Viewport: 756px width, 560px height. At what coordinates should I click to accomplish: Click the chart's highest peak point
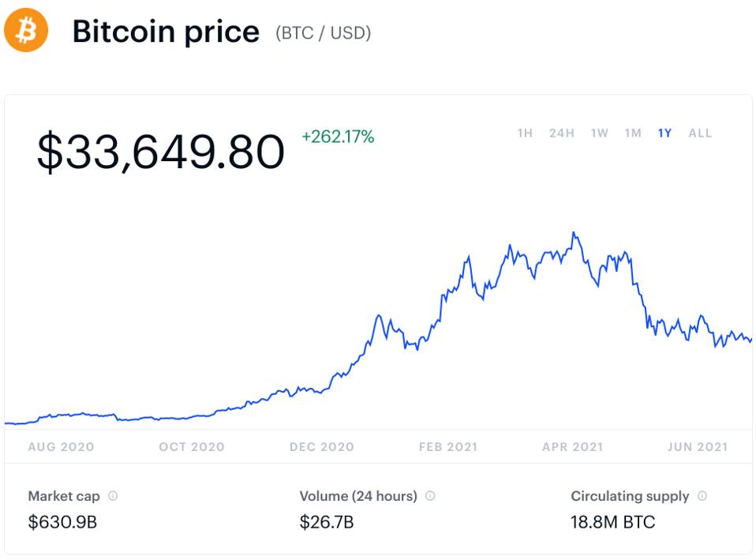(574, 233)
